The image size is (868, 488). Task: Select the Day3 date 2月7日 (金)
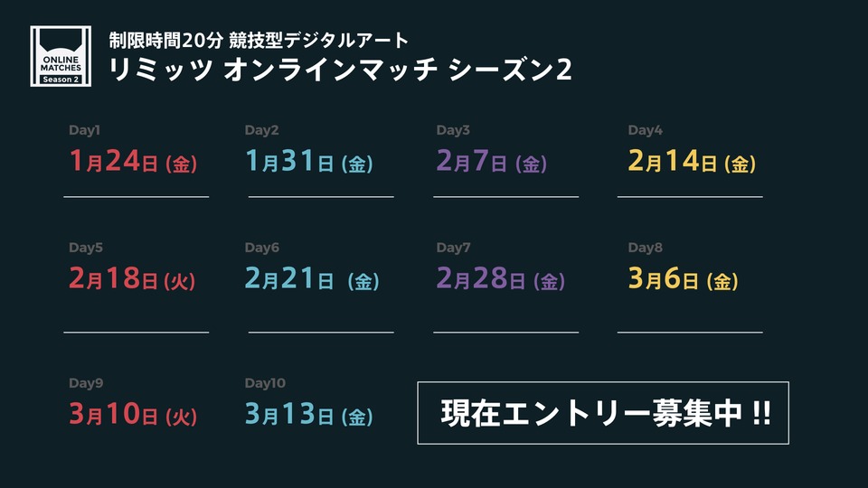click(x=492, y=161)
